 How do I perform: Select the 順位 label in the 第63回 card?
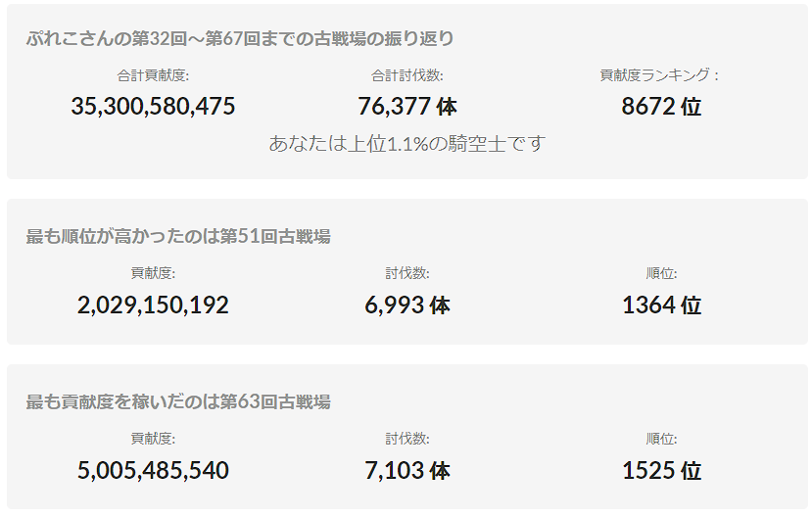[x=661, y=440]
